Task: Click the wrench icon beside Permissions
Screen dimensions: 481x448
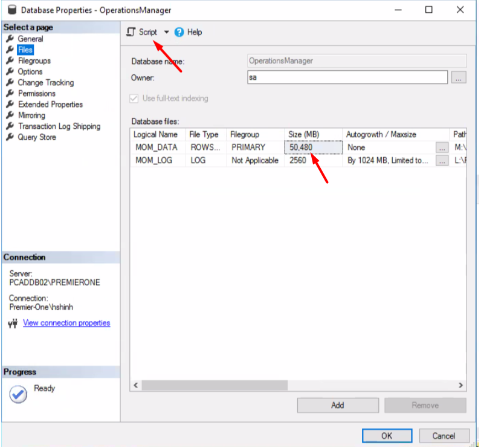Action: 10,93
